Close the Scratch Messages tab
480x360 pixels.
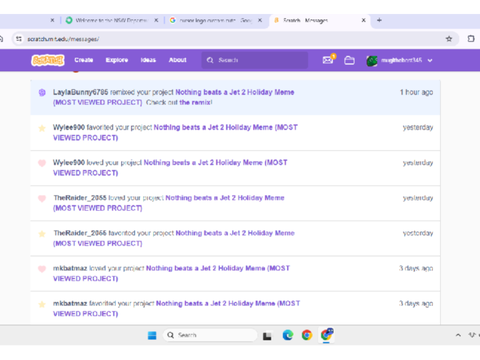364,20
